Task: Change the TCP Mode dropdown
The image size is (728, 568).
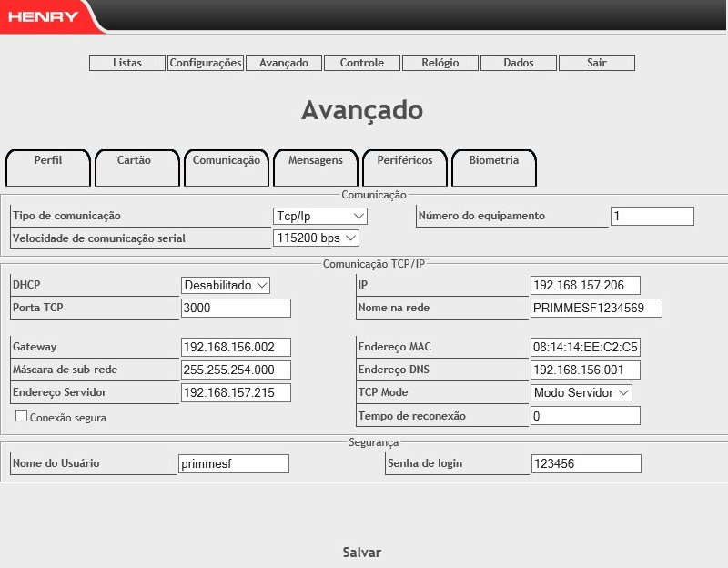Action: [581, 393]
